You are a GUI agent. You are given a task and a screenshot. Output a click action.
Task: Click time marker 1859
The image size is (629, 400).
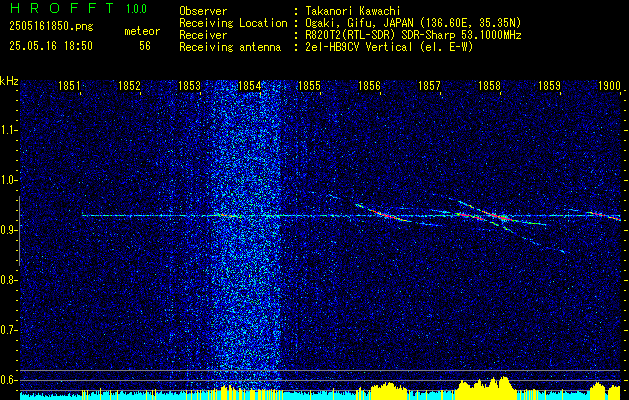[x=549, y=85]
